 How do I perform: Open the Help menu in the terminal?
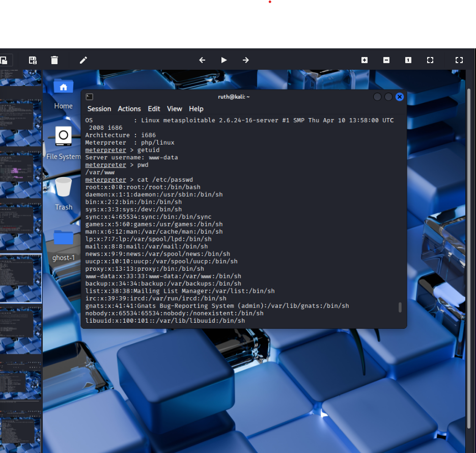(196, 108)
